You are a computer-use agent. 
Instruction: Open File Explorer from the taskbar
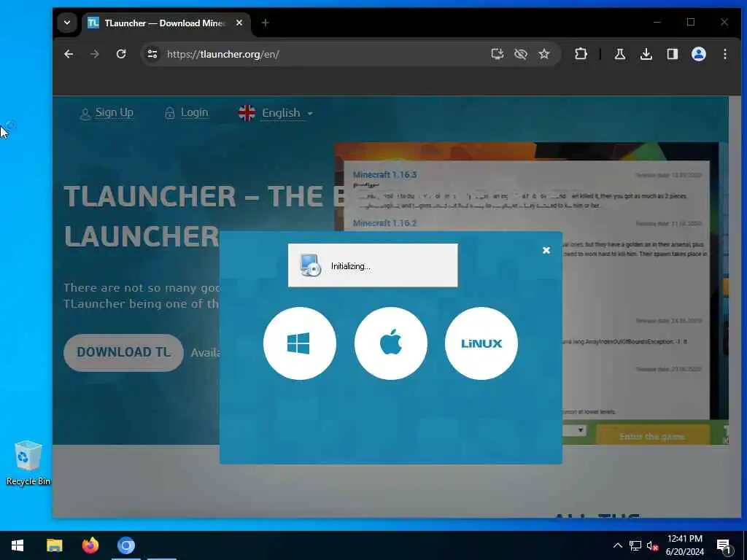(x=54, y=545)
